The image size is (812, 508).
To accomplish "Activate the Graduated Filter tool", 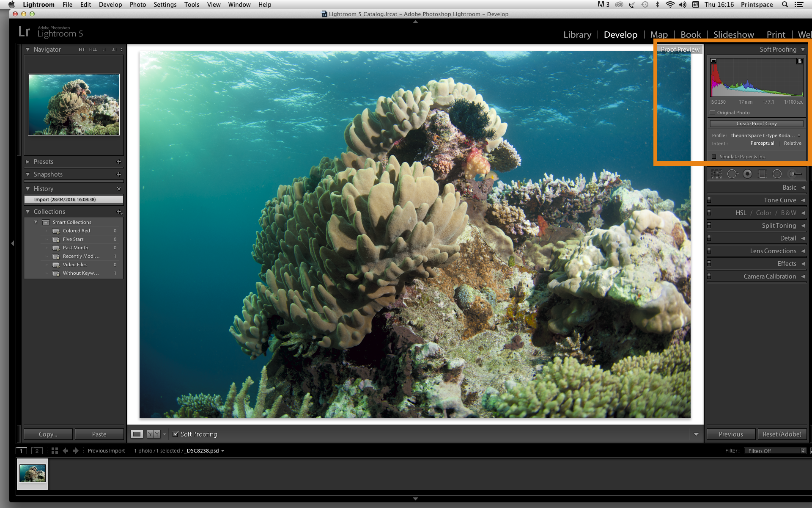I will point(763,174).
